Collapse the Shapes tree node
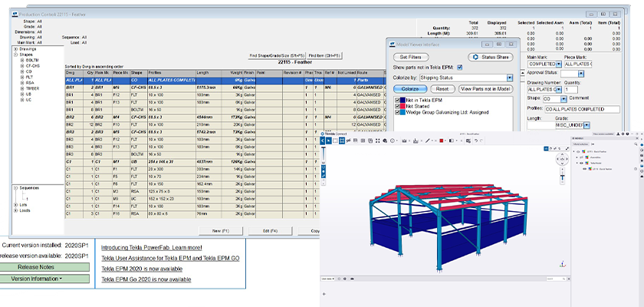The image size is (644, 307). [15, 54]
